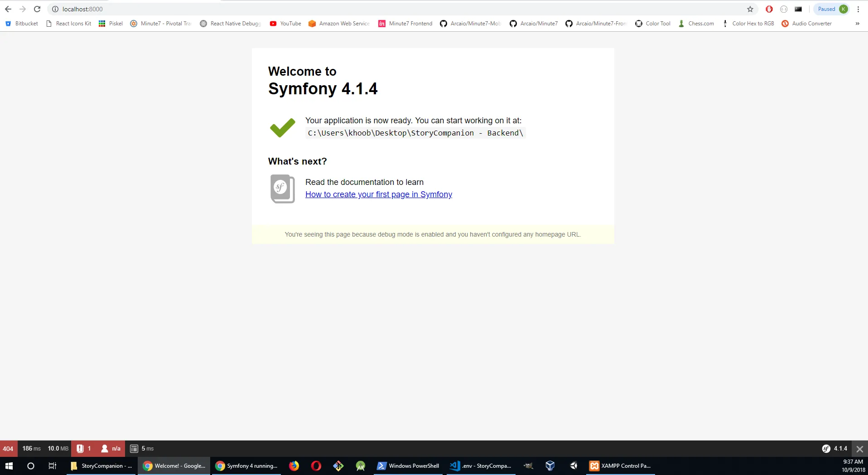Click the black rectangle extension icon
Viewport: 868px width, 475px height.
(x=798, y=9)
